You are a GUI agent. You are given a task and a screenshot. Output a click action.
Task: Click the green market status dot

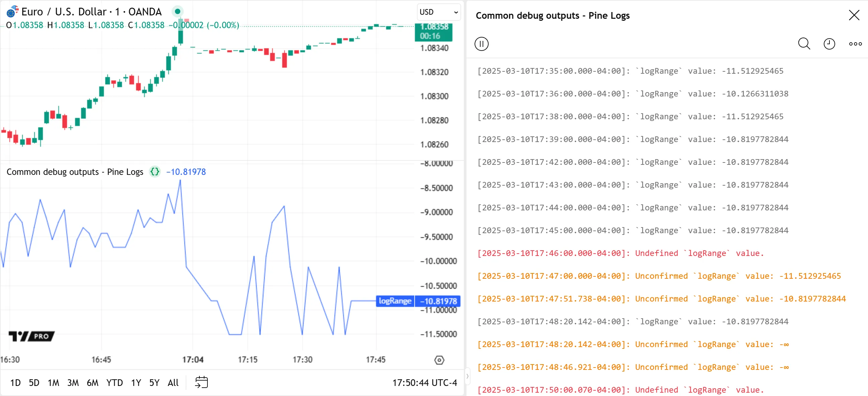(178, 12)
